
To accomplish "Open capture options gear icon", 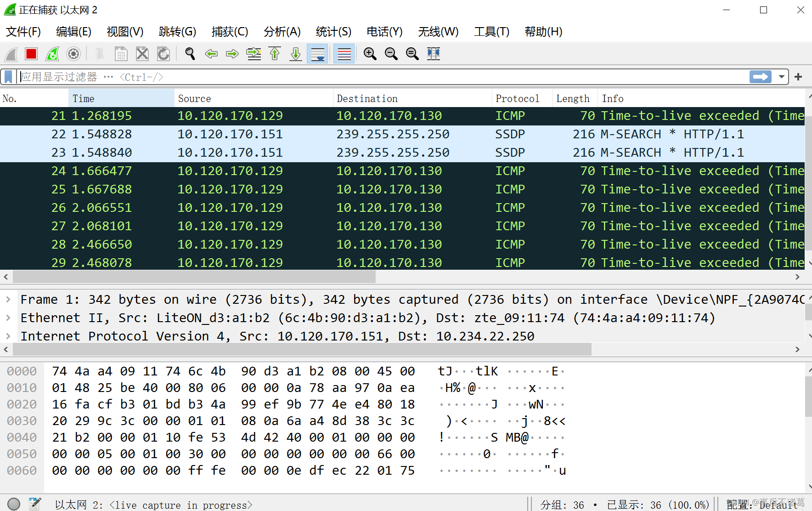I will click(73, 54).
